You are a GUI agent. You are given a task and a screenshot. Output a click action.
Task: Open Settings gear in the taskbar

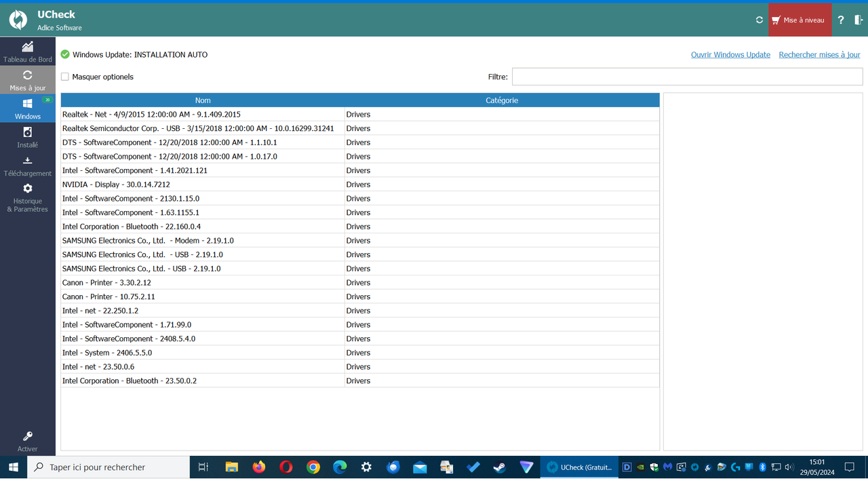point(366,467)
